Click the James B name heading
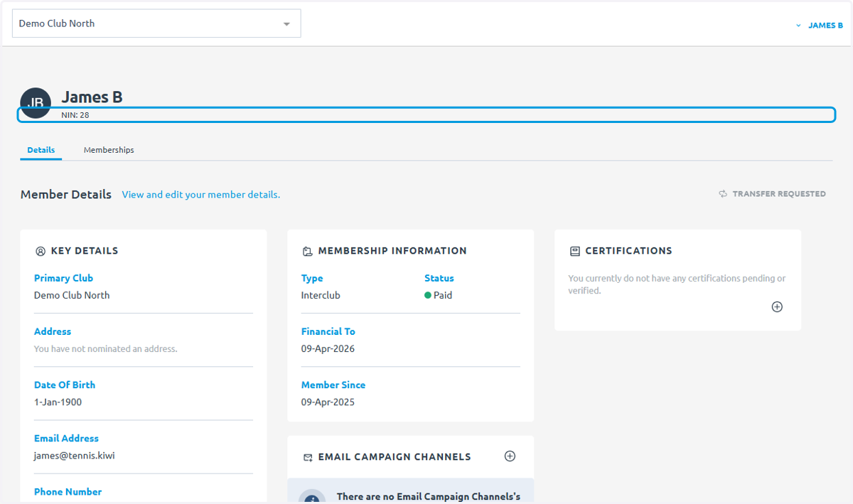This screenshot has height=504, width=853. 92,97
